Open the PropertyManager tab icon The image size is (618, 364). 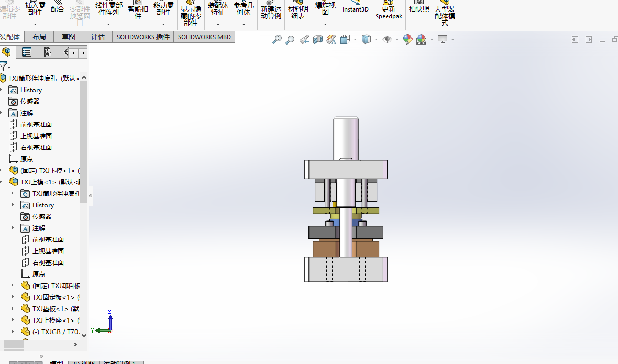coord(26,52)
